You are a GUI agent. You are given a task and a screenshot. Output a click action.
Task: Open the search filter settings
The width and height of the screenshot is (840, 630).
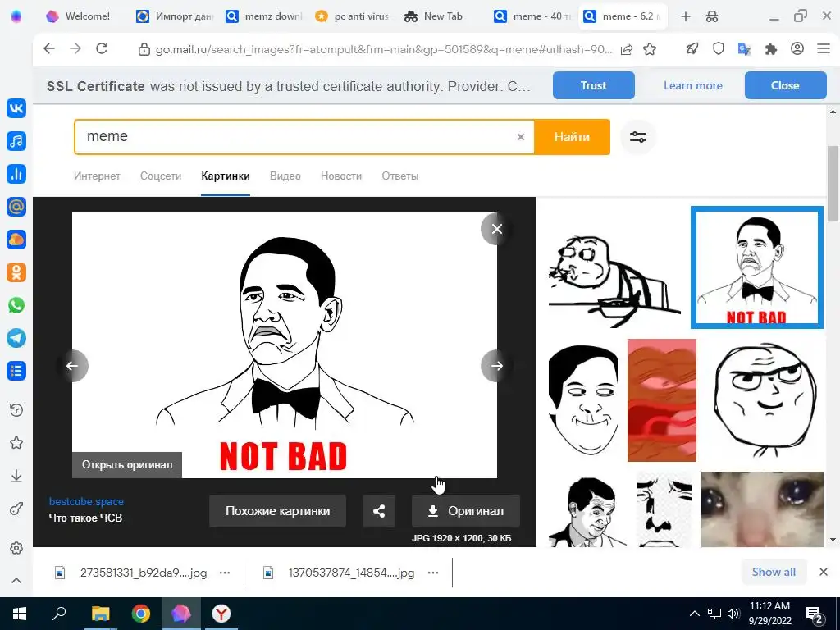point(638,137)
